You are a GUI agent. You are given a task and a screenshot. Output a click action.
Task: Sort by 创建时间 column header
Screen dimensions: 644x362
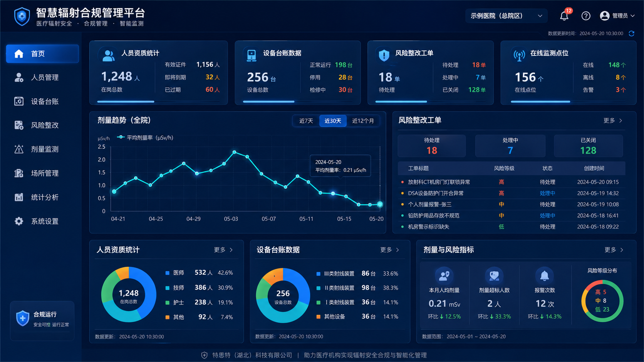coord(594,168)
